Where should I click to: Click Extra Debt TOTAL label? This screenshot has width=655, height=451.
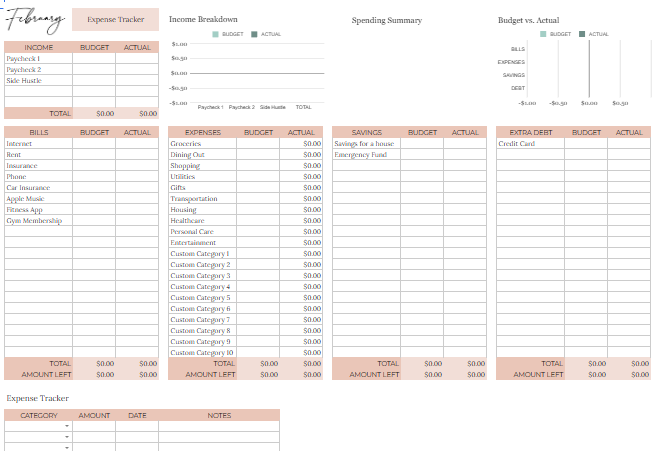552,364
